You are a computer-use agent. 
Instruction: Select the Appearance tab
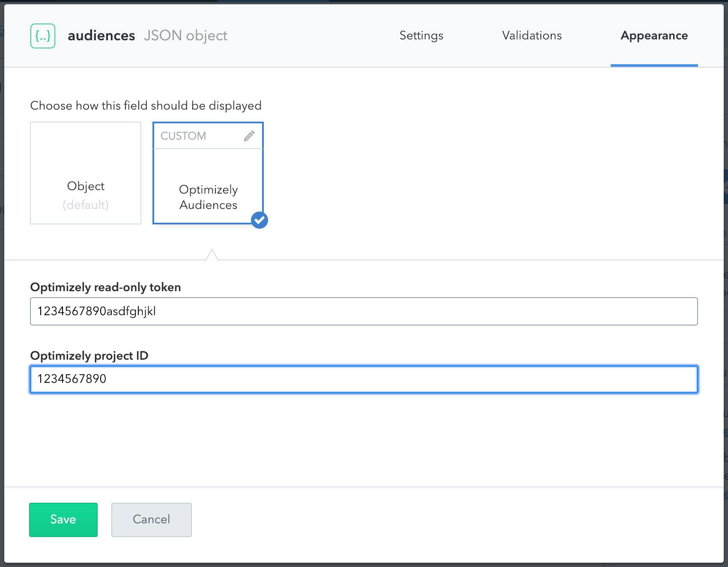[654, 36]
